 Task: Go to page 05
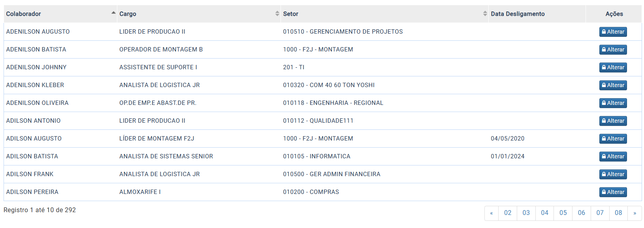click(563, 213)
